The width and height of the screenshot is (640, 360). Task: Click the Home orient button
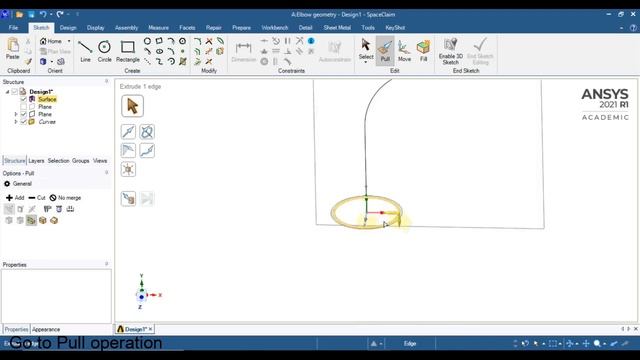51,41
